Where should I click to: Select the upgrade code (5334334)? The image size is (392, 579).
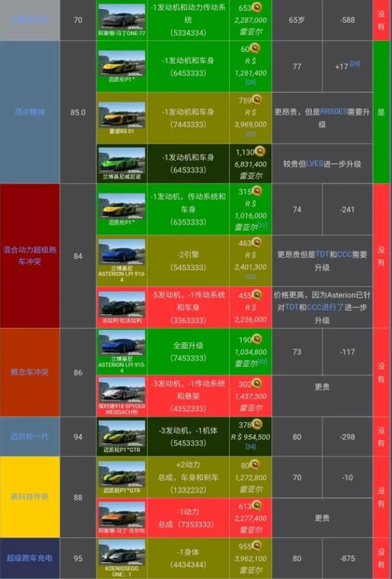click(x=188, y=33)
